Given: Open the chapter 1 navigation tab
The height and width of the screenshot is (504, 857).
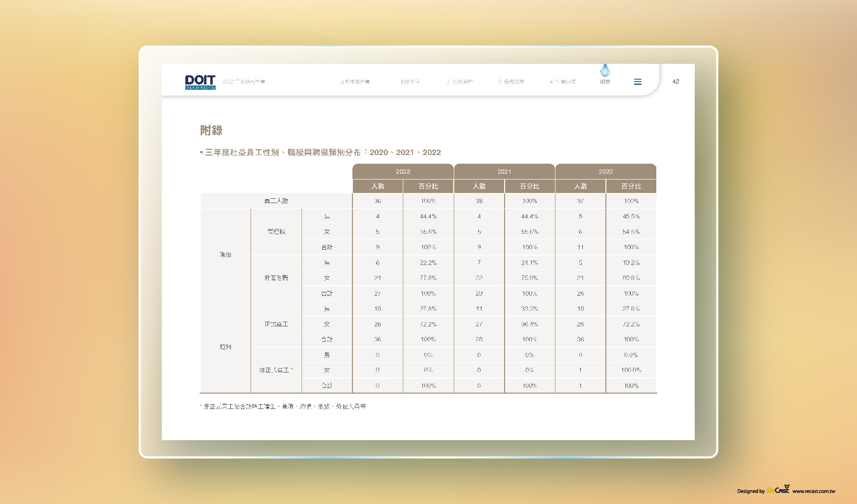Looking at the screenshot, I should 408,82.
